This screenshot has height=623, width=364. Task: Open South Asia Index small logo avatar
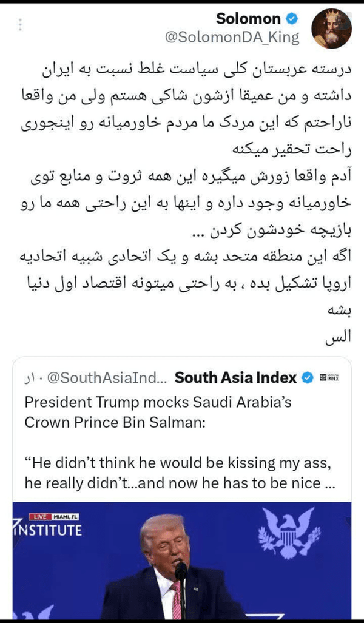pyautogui.click(x=329, y=378)
